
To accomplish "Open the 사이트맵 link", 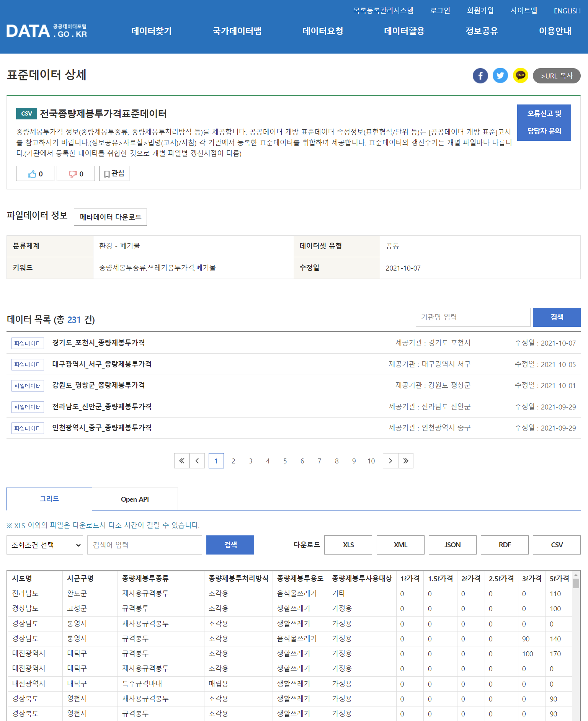I will (x=524, y=11).
